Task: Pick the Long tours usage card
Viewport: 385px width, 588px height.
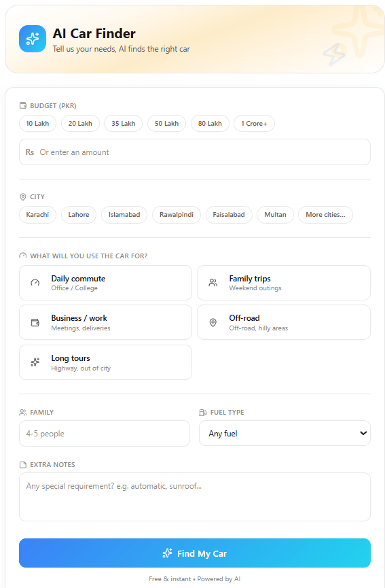Action: click(x=106, y=362)
